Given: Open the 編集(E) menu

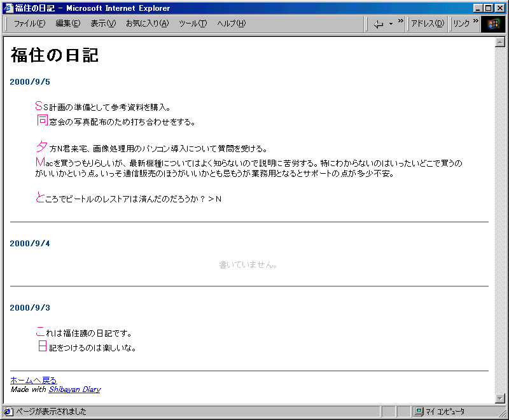Looking at the screenshot, I should coord(67,24).
